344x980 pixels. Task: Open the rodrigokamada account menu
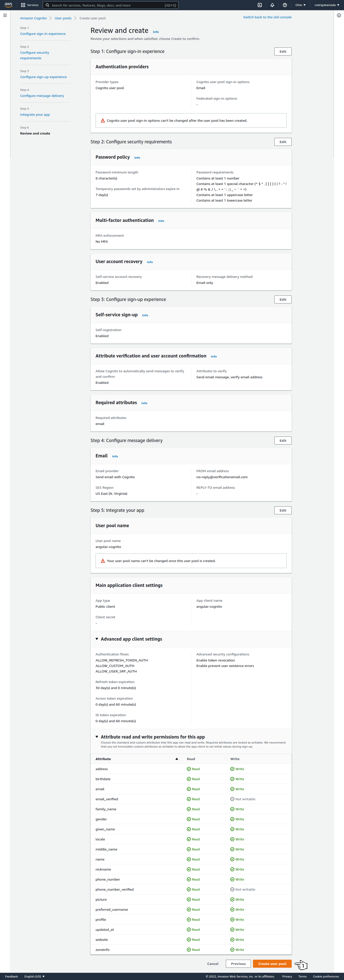coord(326,5)
